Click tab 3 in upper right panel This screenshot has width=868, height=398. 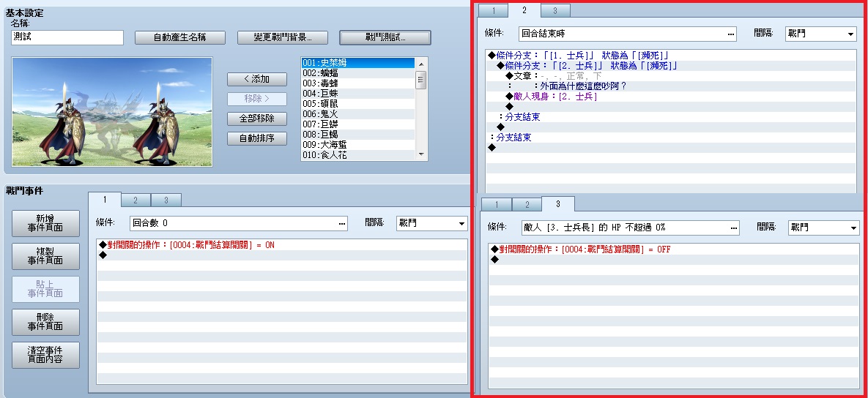point(555,11)
